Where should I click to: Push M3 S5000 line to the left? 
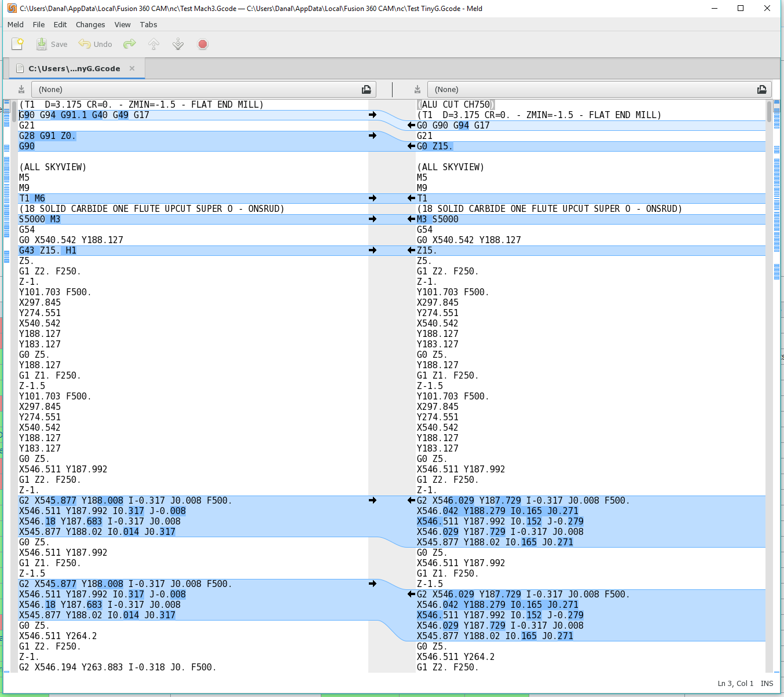(x=411, y=219)
